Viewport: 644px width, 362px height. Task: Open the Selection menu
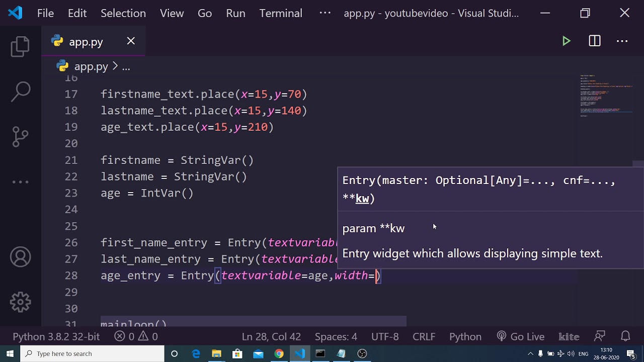[123, 13]
